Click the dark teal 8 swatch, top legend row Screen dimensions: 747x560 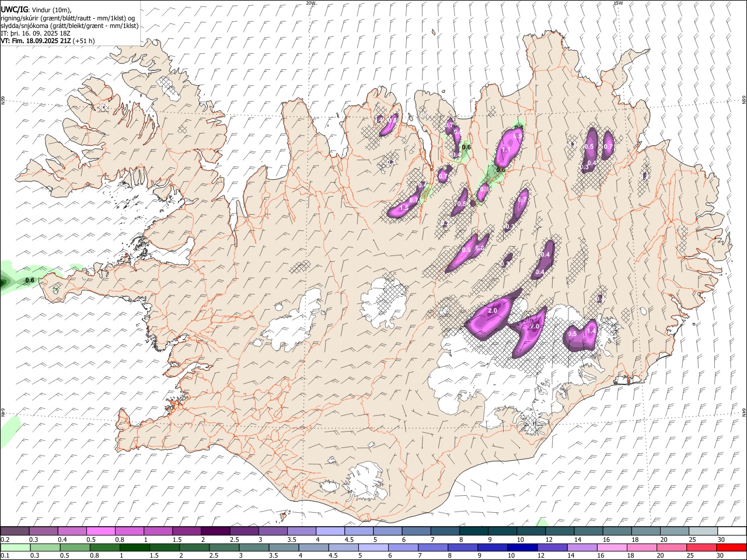[474, 531]
